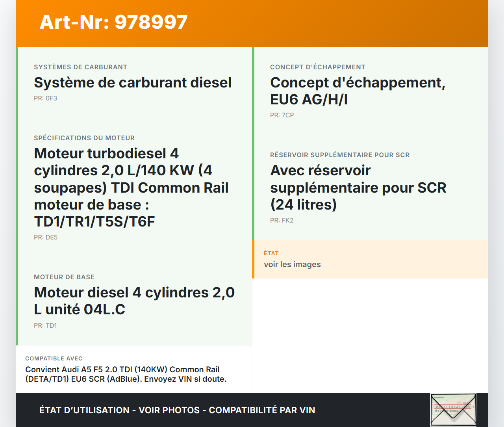Screen dimensions: 504x427
Task: Click the PR: DE5 code
Action: click(x=46, y=238)
